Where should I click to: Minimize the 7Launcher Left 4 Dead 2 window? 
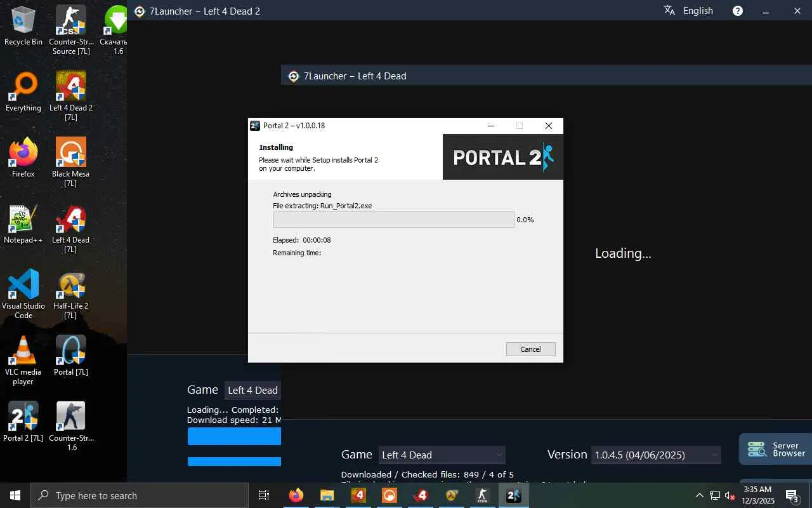766,11
